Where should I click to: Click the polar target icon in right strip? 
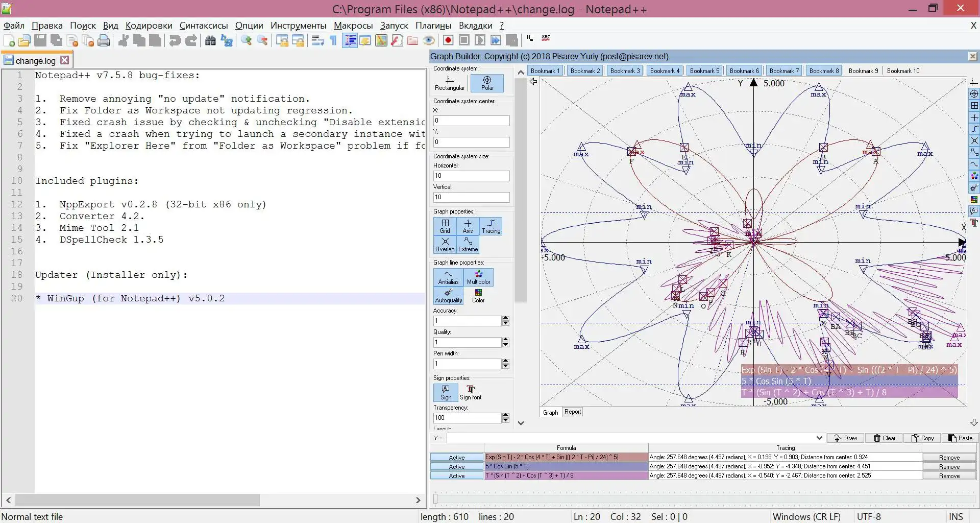point(974,94)
